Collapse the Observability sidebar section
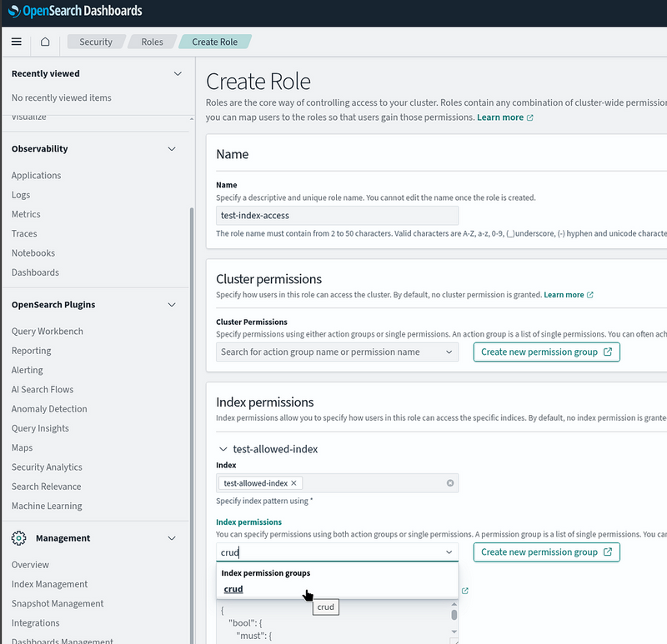667x644 pixels. point(172,149)
